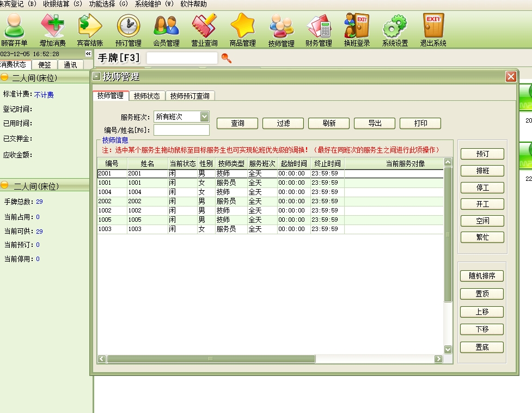This screenshot has height=413, width=532.
Task: Click the horizontal scrollbar of the technician table
Action: 211,359
